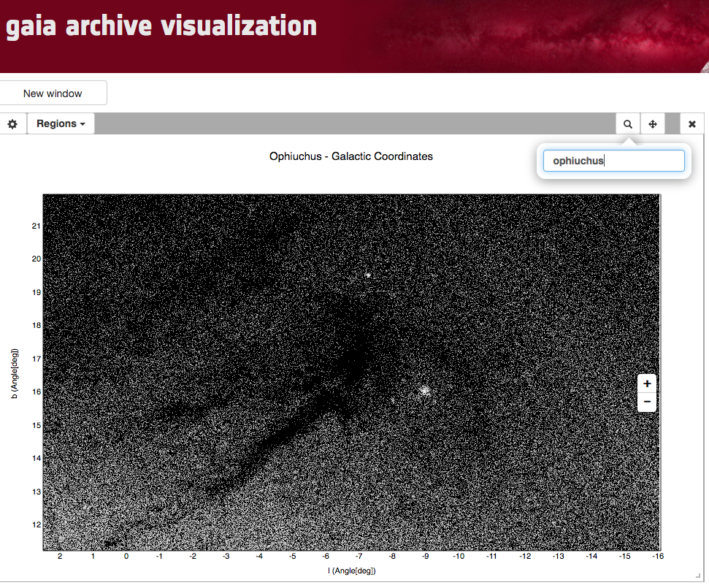Viewport: 709px width, 588px height.
Task: Click the bright star cluster near l=-9, b=16
Action: click(424, 391)
